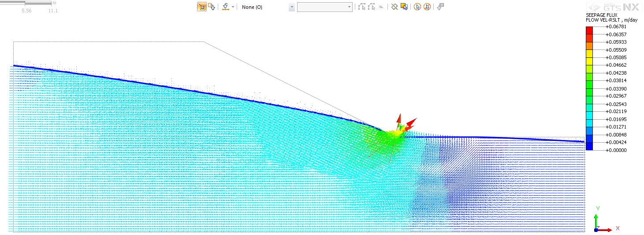This screenshot has width=644, height=235.
Task: Click the dark blue legend color swatch
Action: click(589, 147)
